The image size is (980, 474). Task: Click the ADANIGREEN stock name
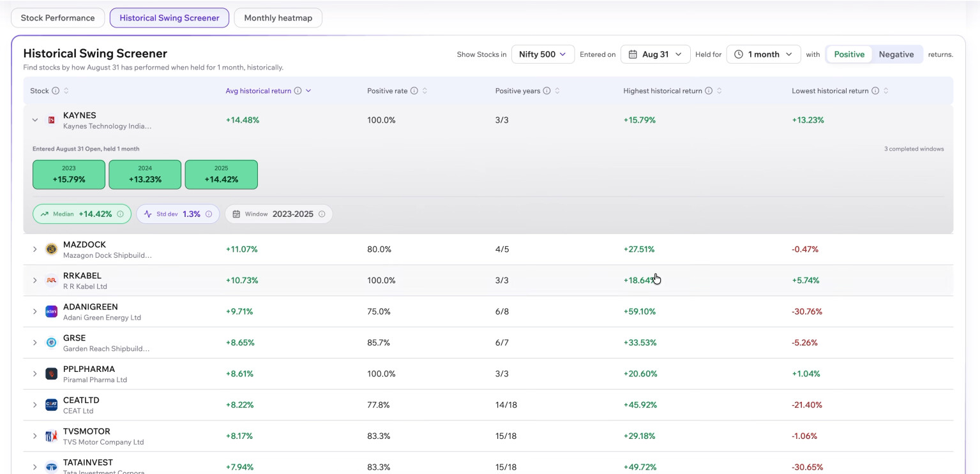click(91, 307)
